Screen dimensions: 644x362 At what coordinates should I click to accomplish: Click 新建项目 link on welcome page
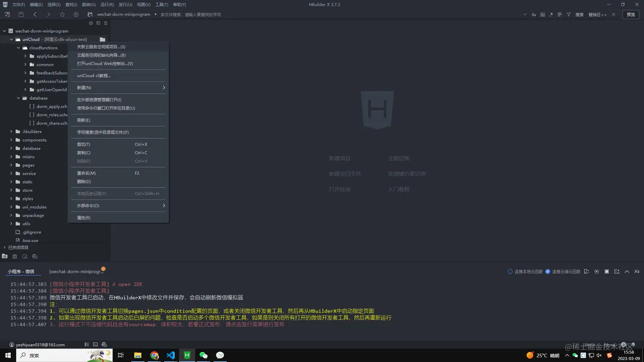pos(339,158)
